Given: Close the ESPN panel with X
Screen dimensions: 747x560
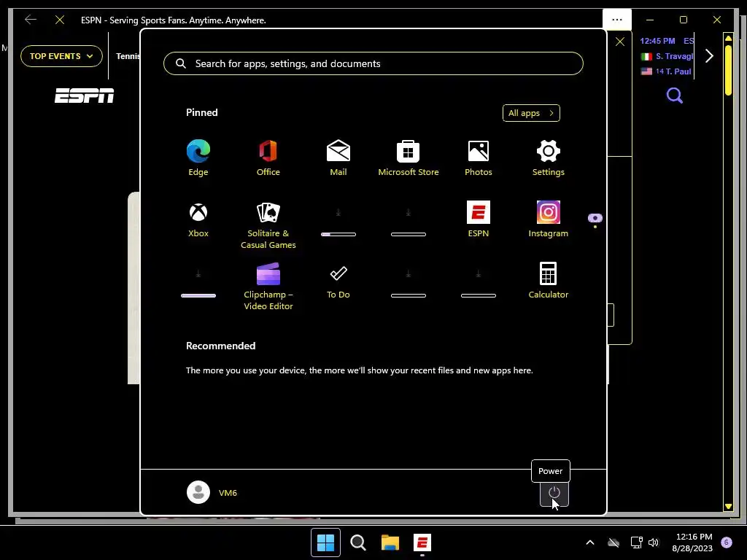Looking at the screenshot, I should (620, 42).
